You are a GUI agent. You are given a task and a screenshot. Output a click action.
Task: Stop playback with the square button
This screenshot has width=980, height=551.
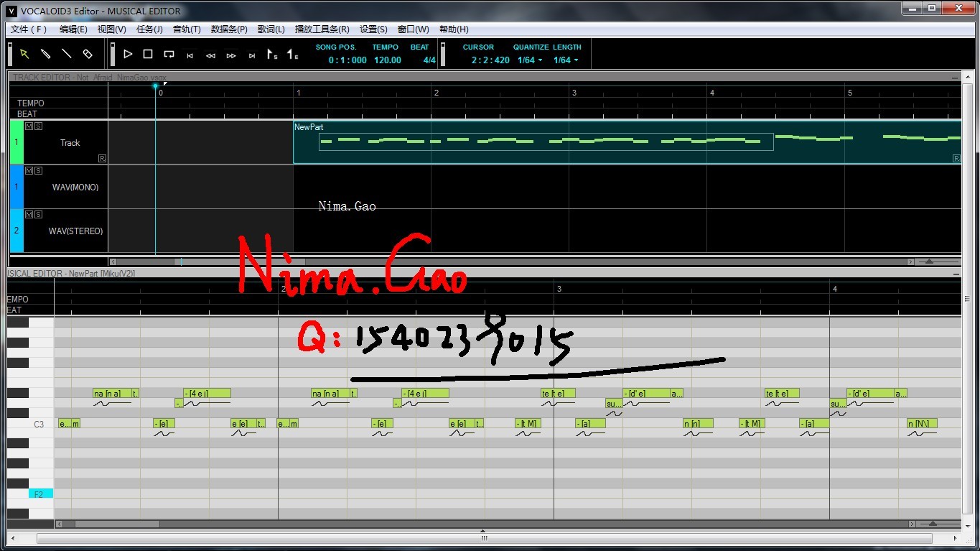[148, 54]
